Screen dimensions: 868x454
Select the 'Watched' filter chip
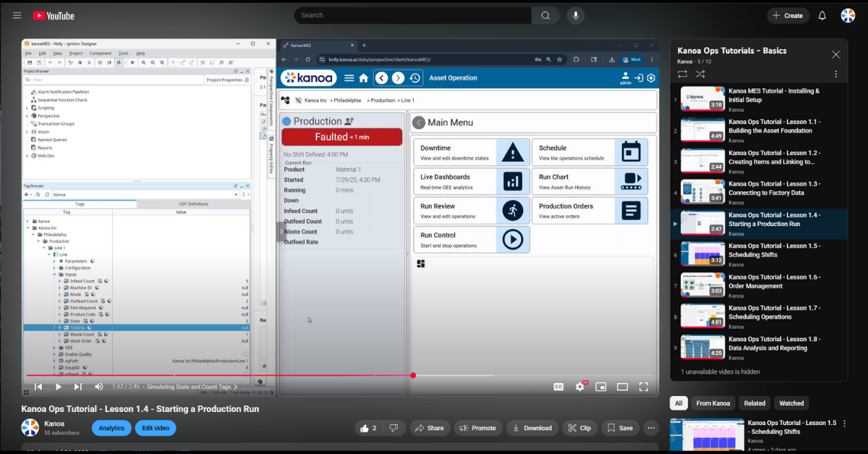(x=791, y=403)
